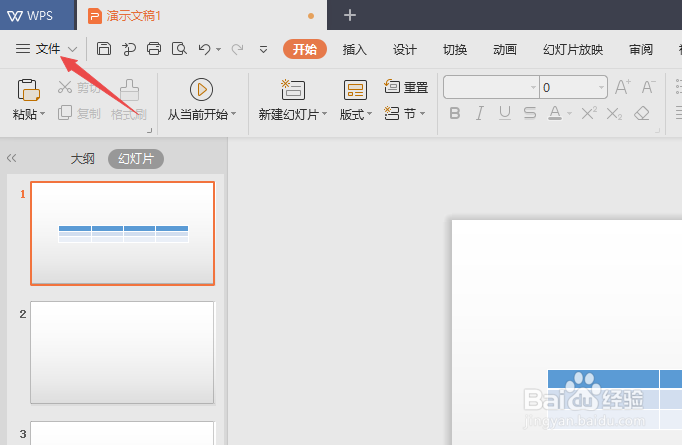Image resolution: width=682 pixels, height=445 pixels.
Task: Switch to the 演示文稿1 document tab
Action: click(x=202, y=16)
